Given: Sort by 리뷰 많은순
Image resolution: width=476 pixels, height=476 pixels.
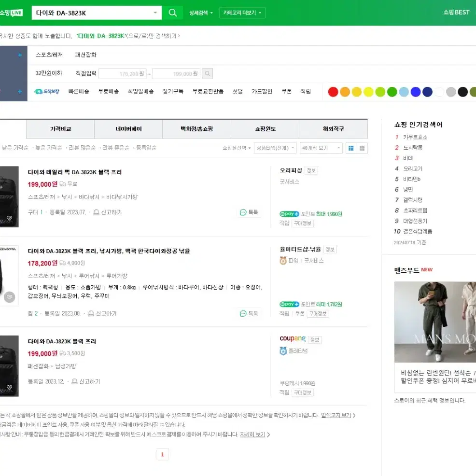Looking at the screenshot, I should 82,148.
